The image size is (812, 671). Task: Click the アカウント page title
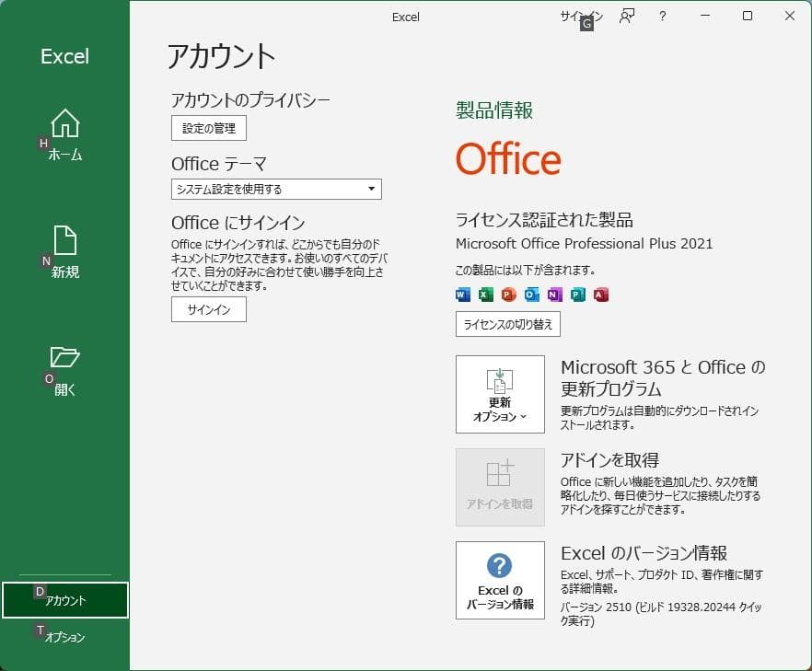tap(221, 56)
